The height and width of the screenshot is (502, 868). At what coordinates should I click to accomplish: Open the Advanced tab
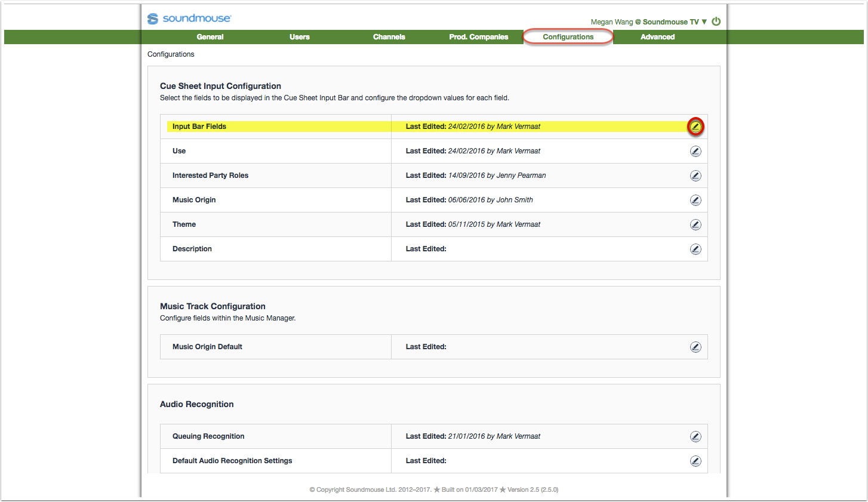(x=658, y=37)
